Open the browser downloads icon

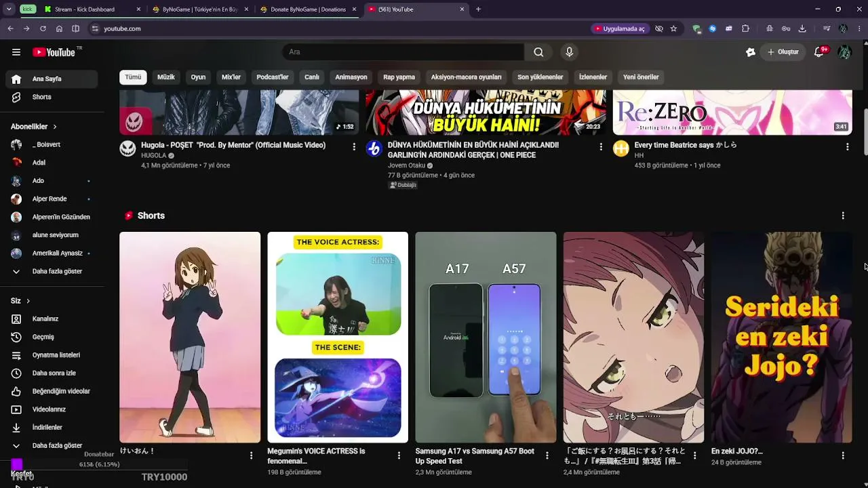802,28
